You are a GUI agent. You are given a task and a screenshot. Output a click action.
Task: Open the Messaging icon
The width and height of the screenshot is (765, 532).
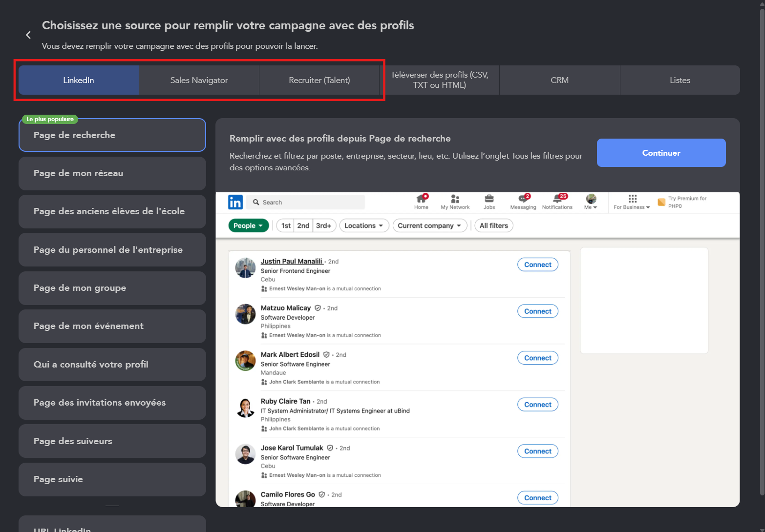523,202
